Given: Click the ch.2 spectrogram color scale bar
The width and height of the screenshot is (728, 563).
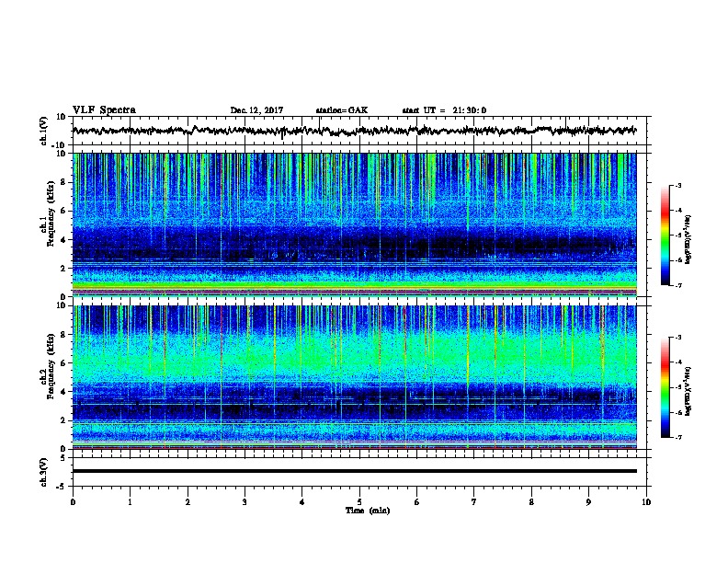Looking at the screenshot, I should click(665, 387).
